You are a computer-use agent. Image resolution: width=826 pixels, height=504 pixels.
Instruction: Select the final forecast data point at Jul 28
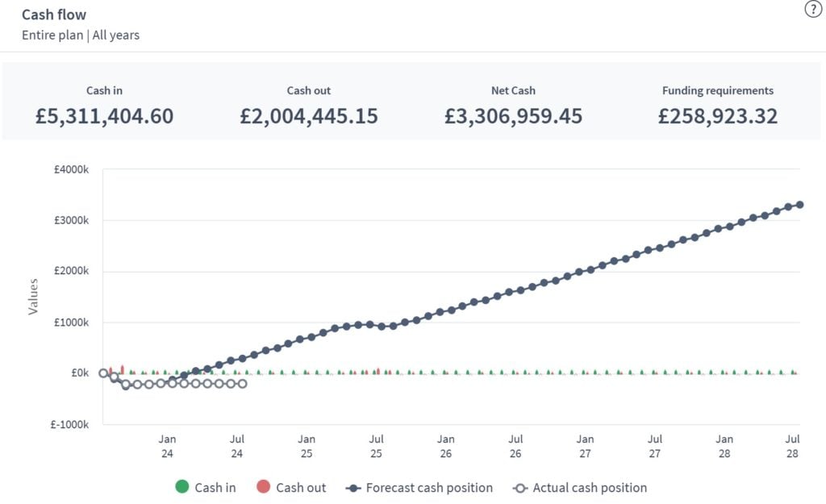799,205
